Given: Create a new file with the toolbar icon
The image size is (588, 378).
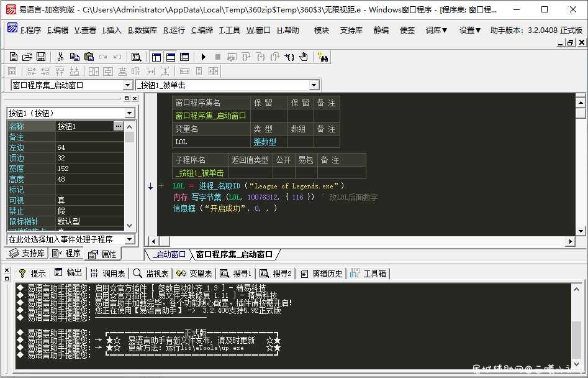Looking at the screenshot, I should coord(14,57).
